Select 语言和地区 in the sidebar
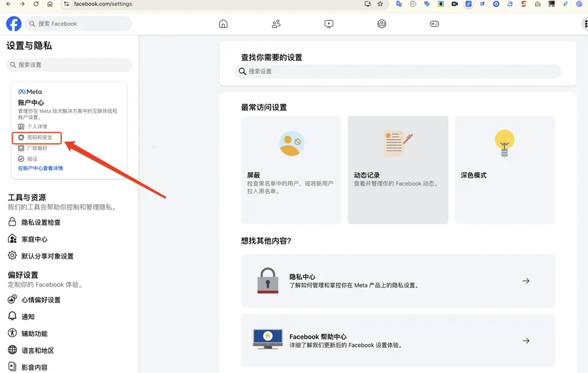The width and height of the screenshot is (588, 373). pyautogui.click(x=37, y=351)
